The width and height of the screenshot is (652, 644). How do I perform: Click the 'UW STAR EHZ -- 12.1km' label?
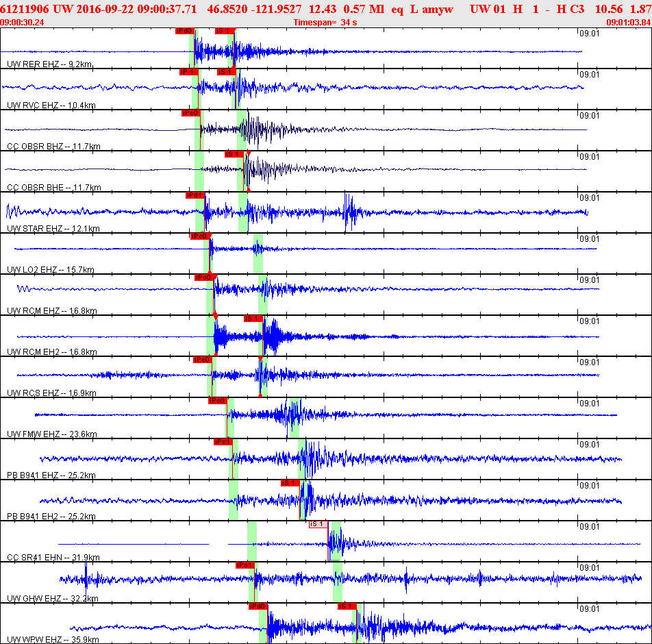click(53, 229)
